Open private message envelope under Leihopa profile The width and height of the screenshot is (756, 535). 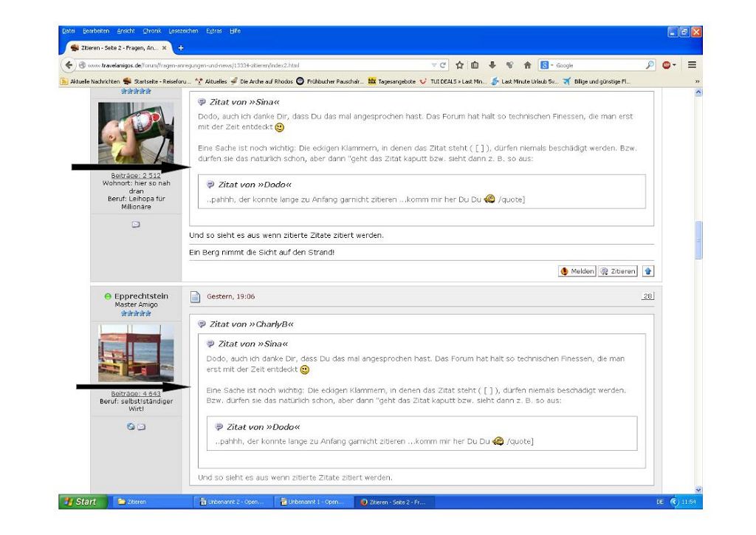click(x=136, y=225)
